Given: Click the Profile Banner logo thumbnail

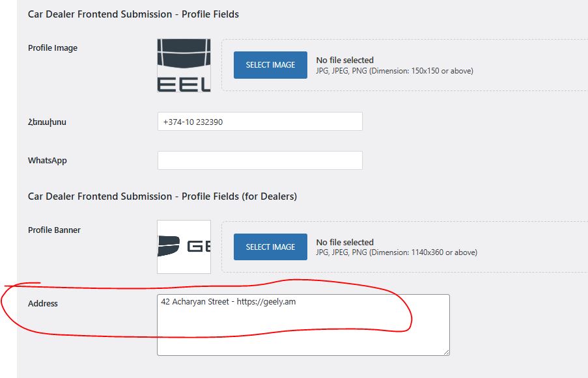Looking at the screenshot, I should [184, 247].
